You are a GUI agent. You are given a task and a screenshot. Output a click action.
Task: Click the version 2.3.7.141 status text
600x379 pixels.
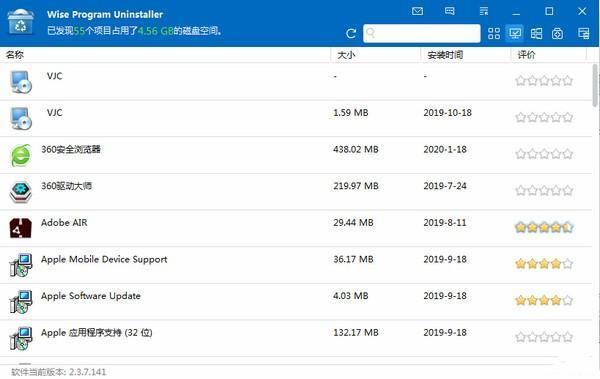[59, 372]
